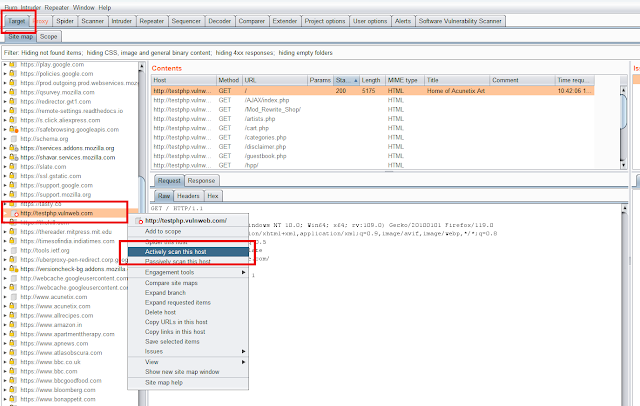Select /AJAX/index.php row in contents table

373,100
